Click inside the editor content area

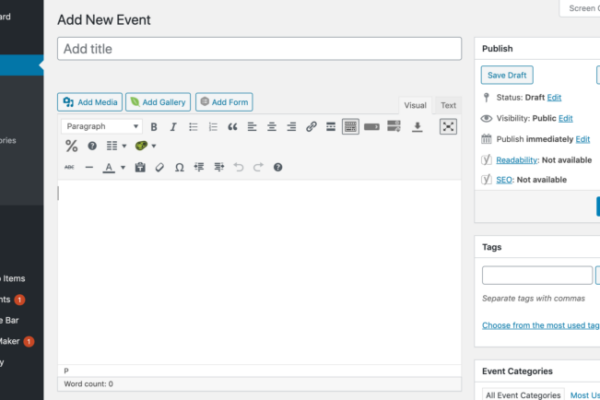click(259, 272)
